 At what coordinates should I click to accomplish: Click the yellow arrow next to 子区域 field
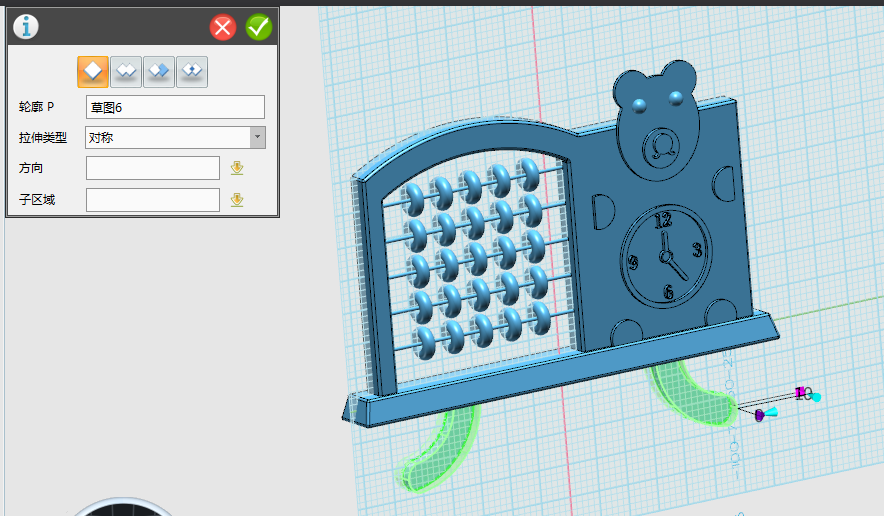[x=237, y=200]
